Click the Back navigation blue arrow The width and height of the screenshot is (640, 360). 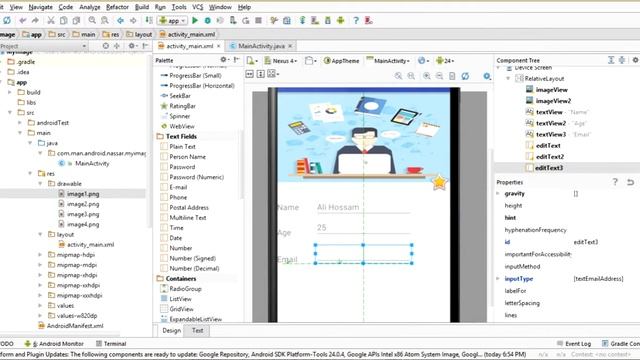120,20
